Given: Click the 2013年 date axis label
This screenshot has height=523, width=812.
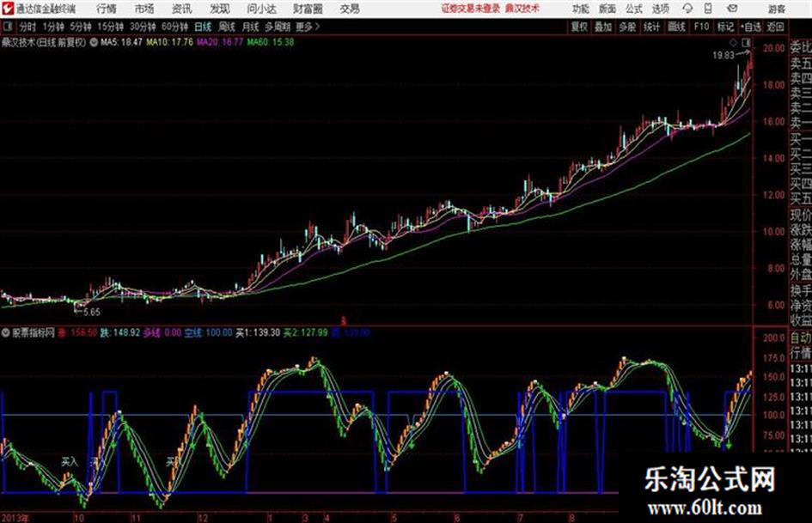Looking at the screenshot, I should tap(15, 518).
